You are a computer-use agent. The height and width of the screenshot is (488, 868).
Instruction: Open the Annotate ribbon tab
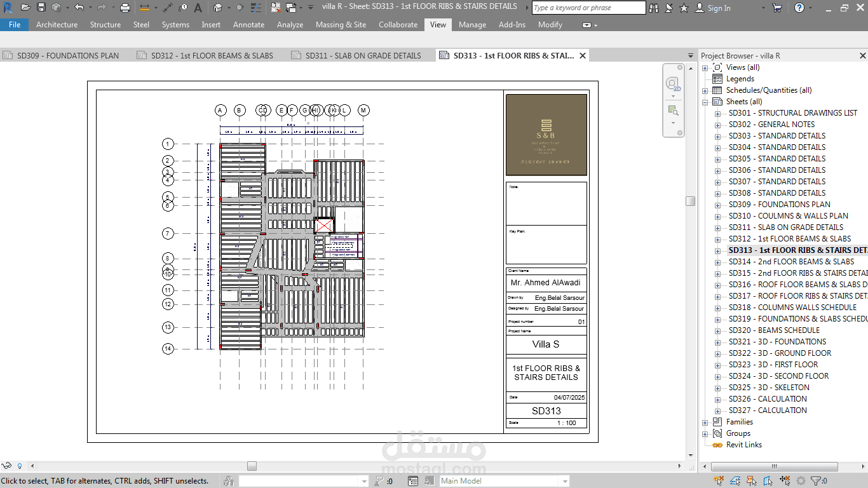pos(248,25)
